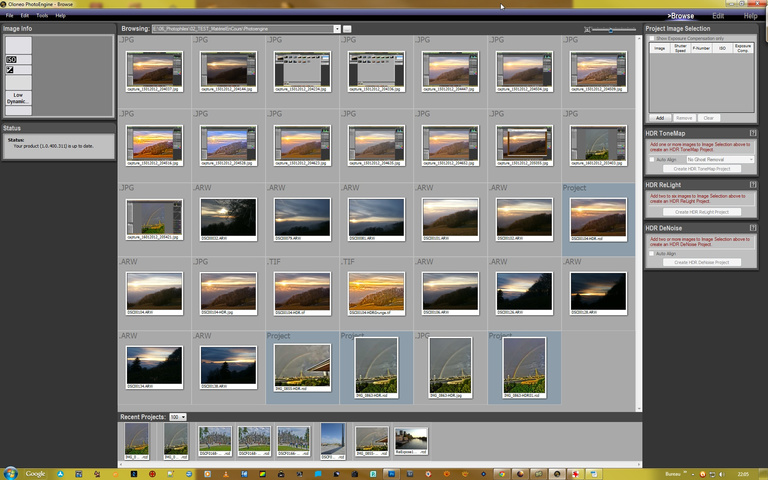Click the ISO icon in Image Info
The height and width of the screenshot is (480, 768).
[11, 60]
